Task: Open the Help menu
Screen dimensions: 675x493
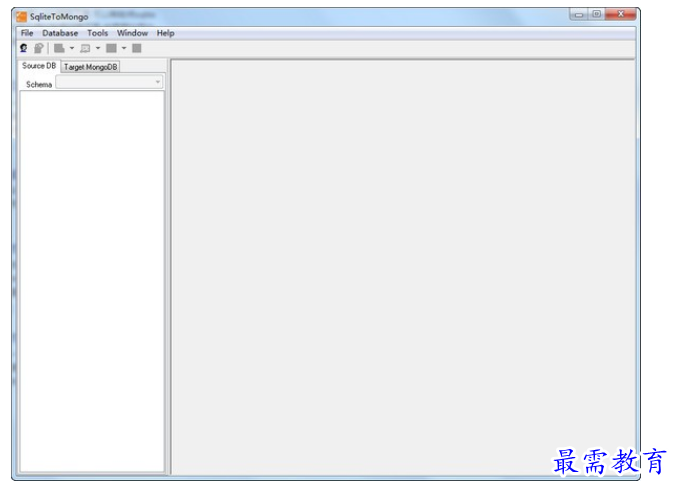Action: click(x=165, y=33)
